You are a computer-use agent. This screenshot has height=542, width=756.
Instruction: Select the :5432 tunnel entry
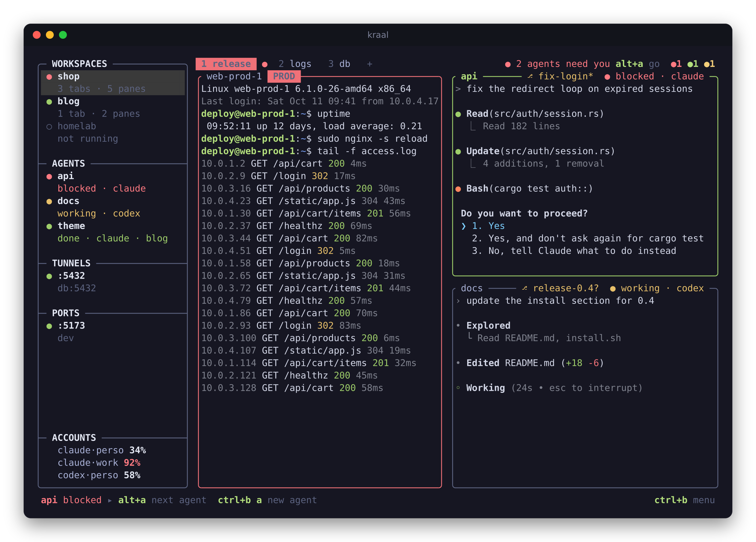click(x=113, y=282)
